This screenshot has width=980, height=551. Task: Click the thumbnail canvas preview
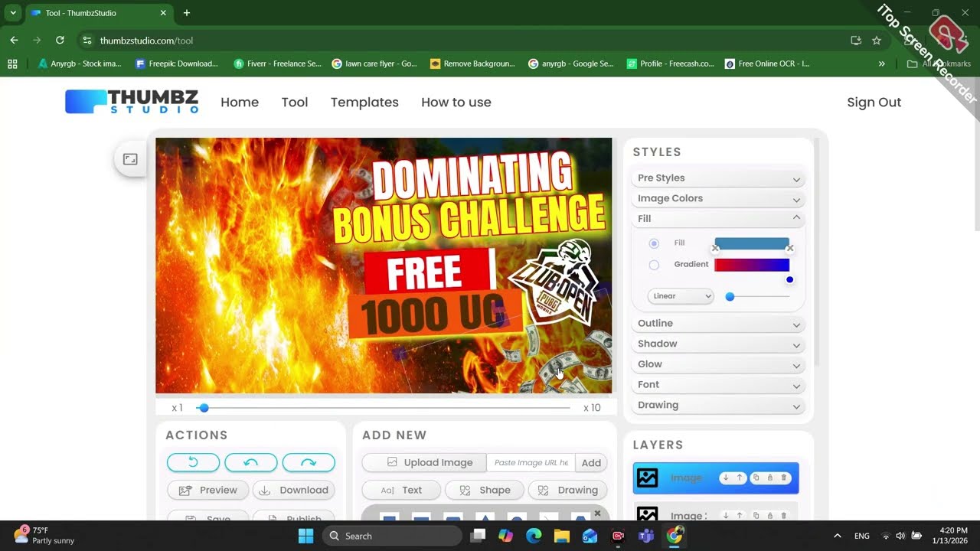384,266
